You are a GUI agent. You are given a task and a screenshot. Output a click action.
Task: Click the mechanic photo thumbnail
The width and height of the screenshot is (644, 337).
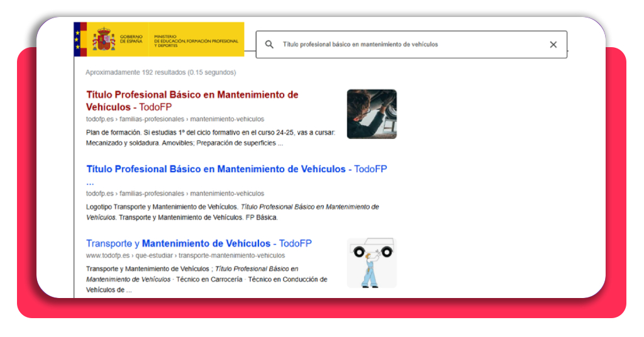tap(372, 114)
